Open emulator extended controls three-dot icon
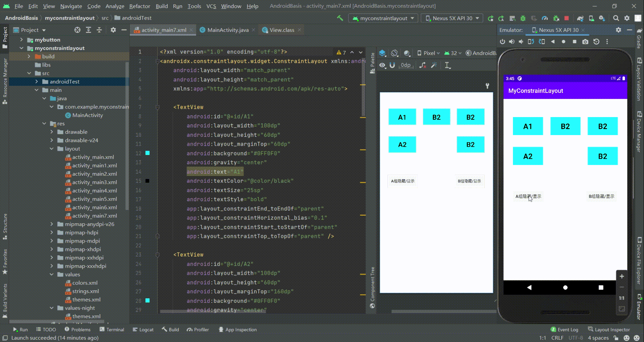Image resolution: width=644 pixels, height=342 pixels. (607, 42)
